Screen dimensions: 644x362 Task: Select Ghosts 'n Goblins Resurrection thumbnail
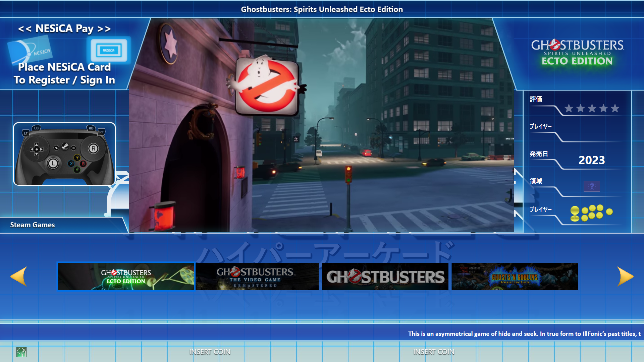pos(515,277)
